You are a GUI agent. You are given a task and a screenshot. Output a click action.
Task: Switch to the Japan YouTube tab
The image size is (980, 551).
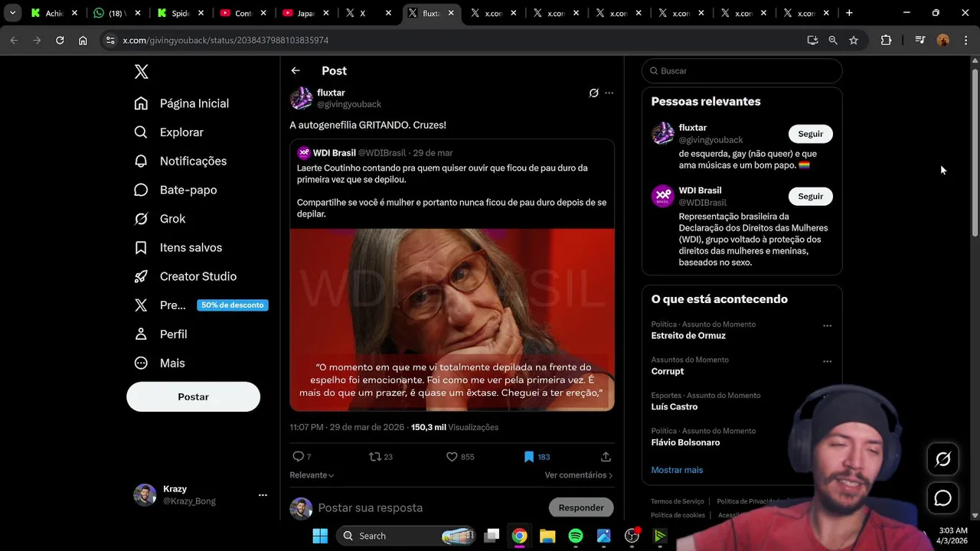tap(305, 13)
